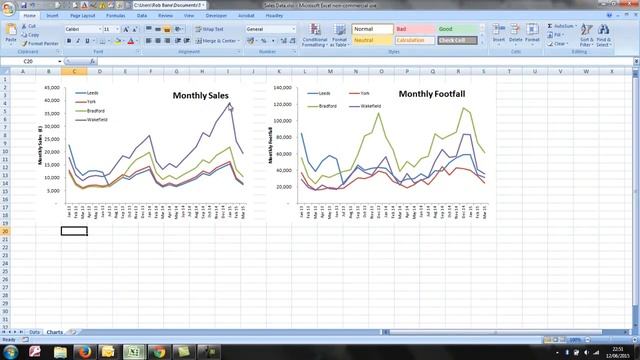Open the Name Box dropdown
Image resolution: width=640 pixels, height=360 pixels.
pos(60,61)
